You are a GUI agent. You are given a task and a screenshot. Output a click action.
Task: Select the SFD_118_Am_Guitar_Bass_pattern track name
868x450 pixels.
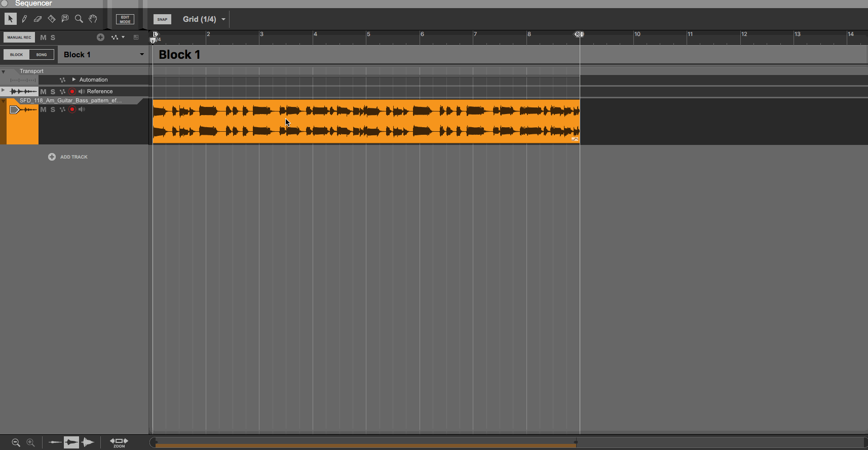tap(71, 100)
